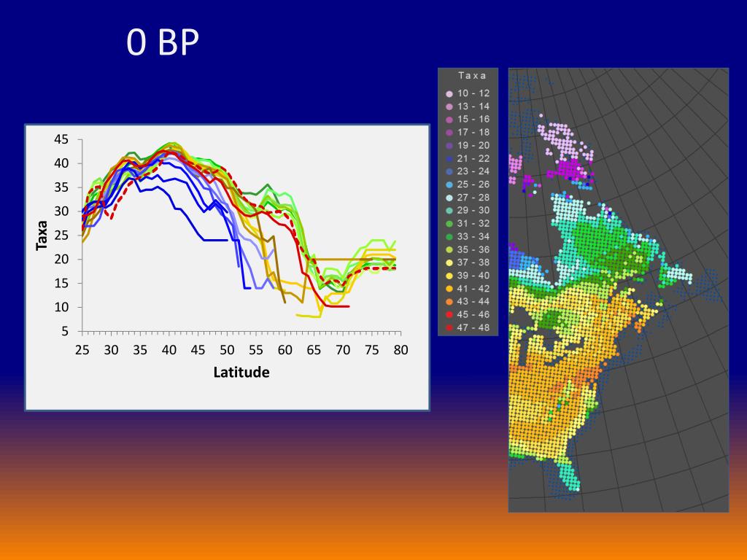747x560 pixels.
Task: Select the 37 - 38 yellow legend dot
Action: tap(449, 262)
